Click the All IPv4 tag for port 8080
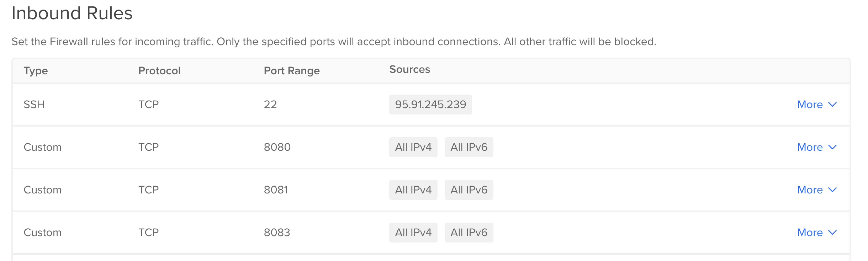The height and width of the screenshot is (261, 868). [413, 147]
